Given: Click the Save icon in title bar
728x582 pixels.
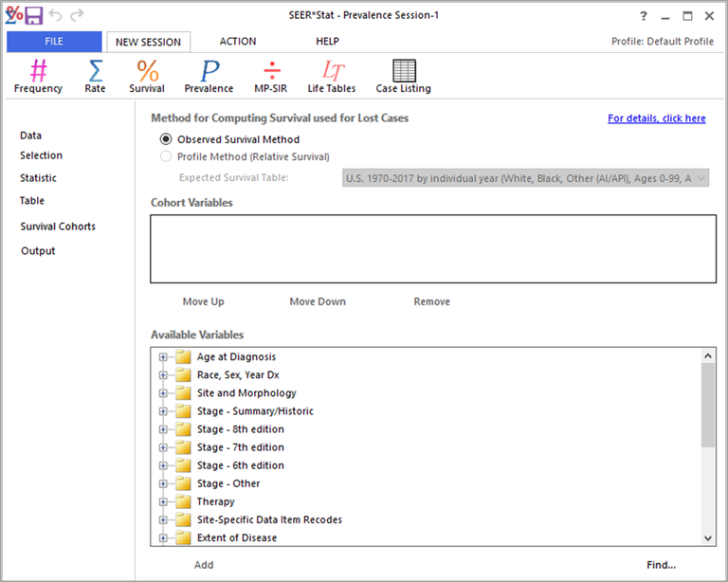Looking at the screenshot, I should (34, 15).
